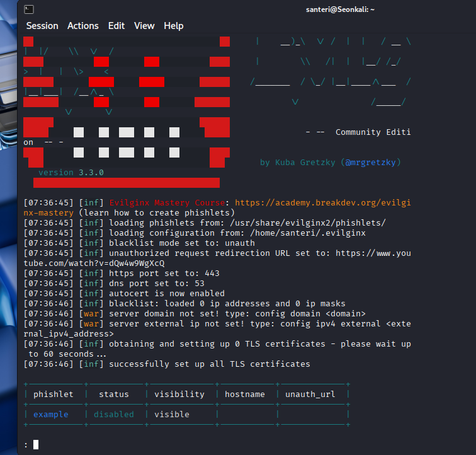Click the terminal icon in the title bar
Viewport: 476px width, 455px height.
pyautogui.click(x=29, y=9)
